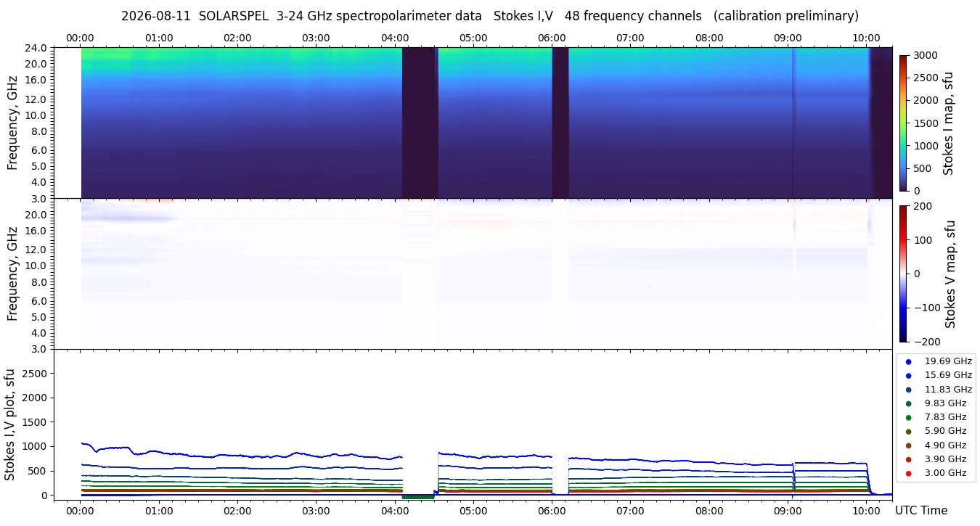Click the 15.69 GHz legend dot
This screenshot has height=526, width=980.
click(x=908, y=375)
